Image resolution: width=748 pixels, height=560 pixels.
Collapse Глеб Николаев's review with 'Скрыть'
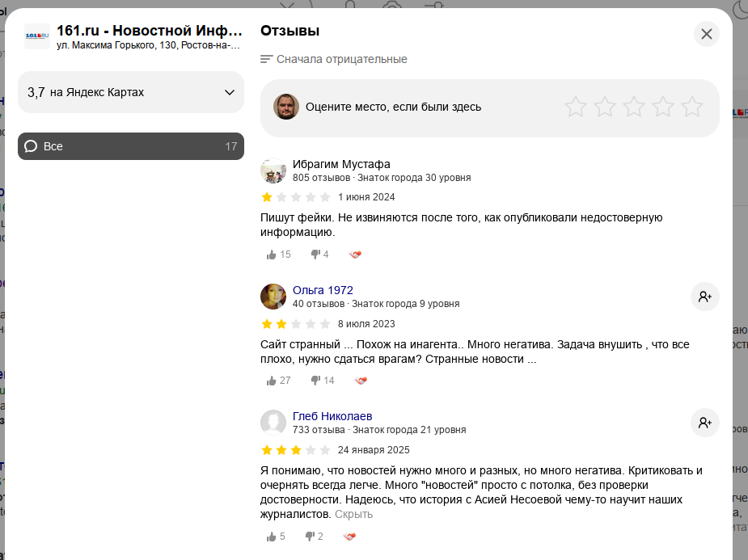(353, 514)
